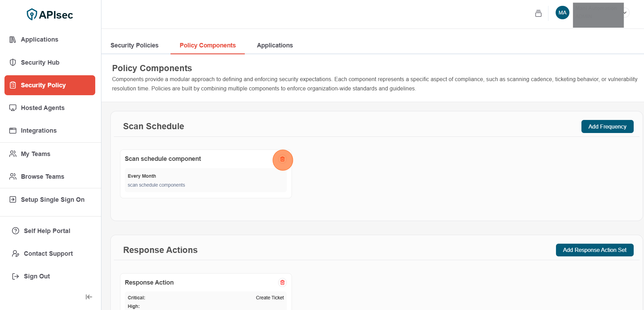Image resolution: width=644 pixels, height=310 pixels.
Task: Delete the Scan schedule component
Action: (x=282, y=159)
